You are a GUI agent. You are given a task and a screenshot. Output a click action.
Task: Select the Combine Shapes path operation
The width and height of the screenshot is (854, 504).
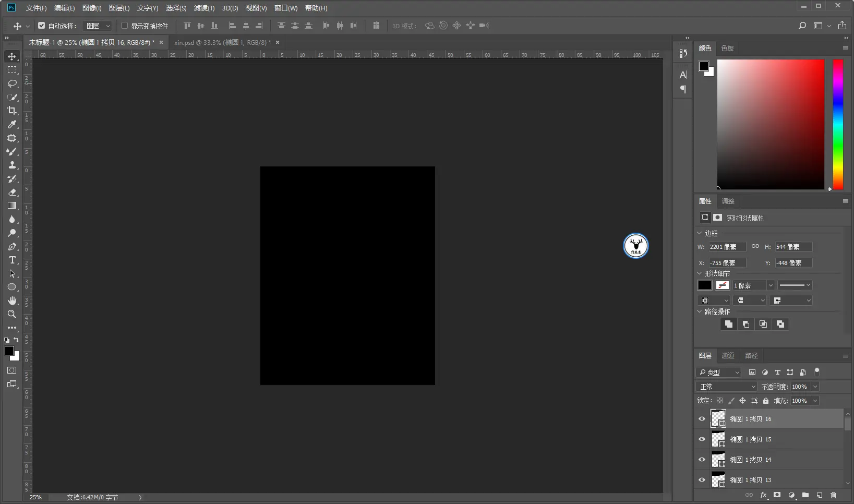[x=729, y=324]
